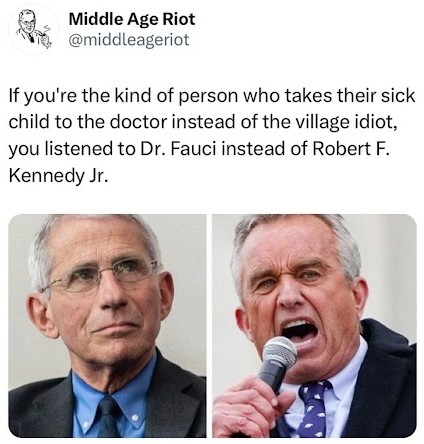424x444 pixels.
Task: Click the word "Fauci" in the tweet
Action: [193, 148]
